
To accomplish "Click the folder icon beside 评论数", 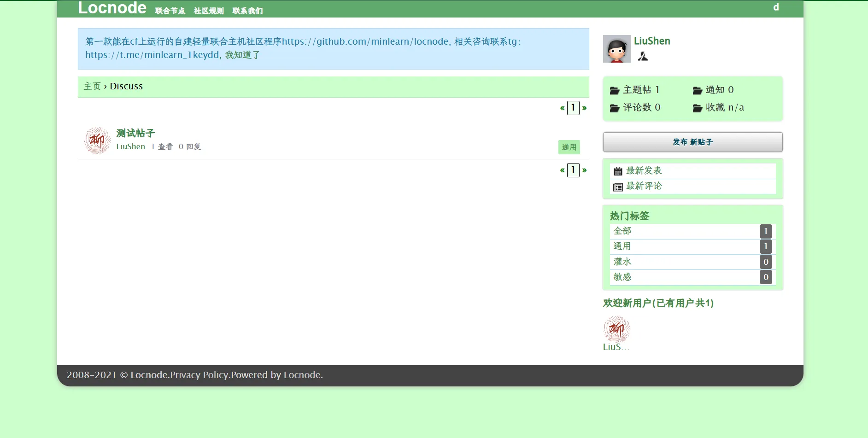I will coord(614,108).
